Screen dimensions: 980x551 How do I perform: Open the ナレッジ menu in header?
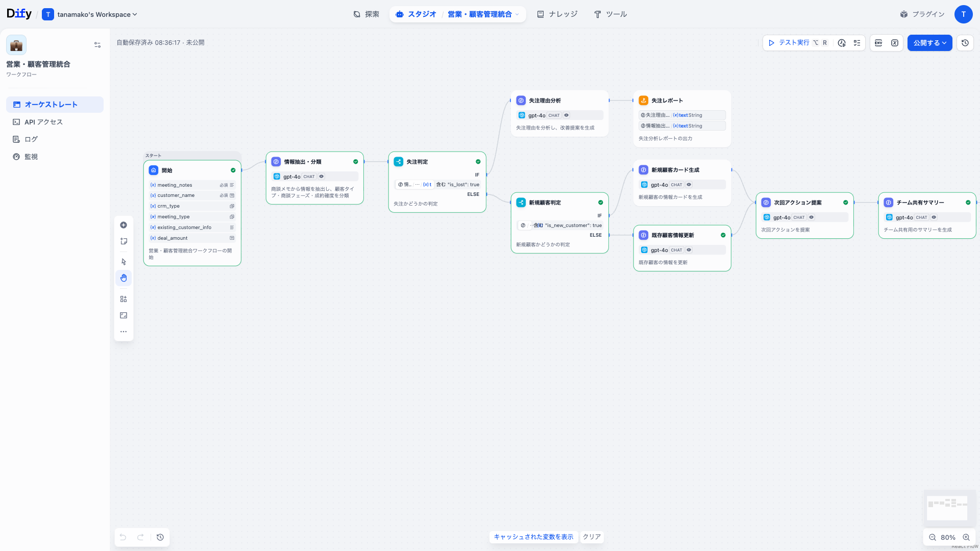click(557, 14)
